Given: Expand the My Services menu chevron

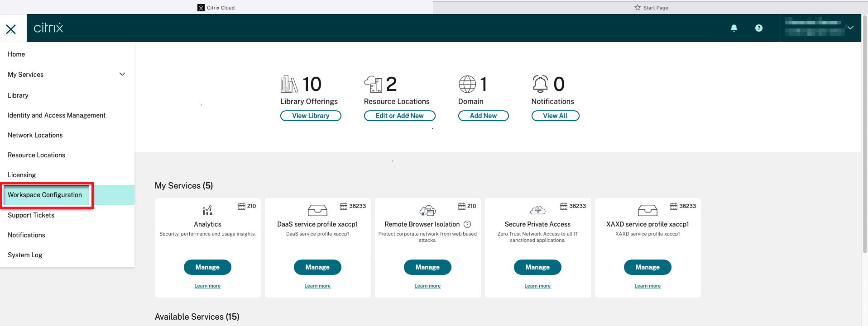Looking at the screenshot, I should pos(122,74).
